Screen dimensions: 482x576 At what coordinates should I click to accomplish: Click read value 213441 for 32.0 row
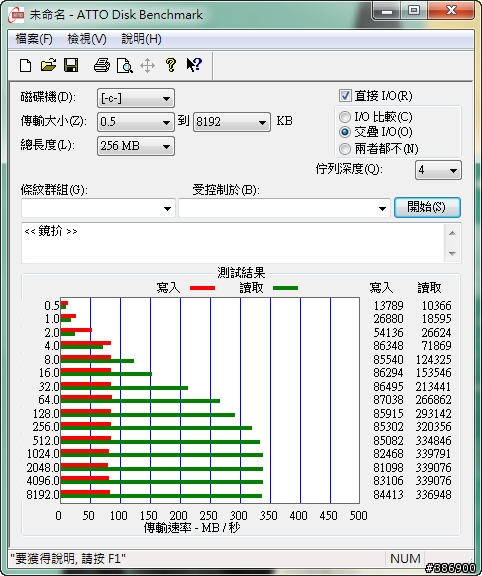point(434,386)
